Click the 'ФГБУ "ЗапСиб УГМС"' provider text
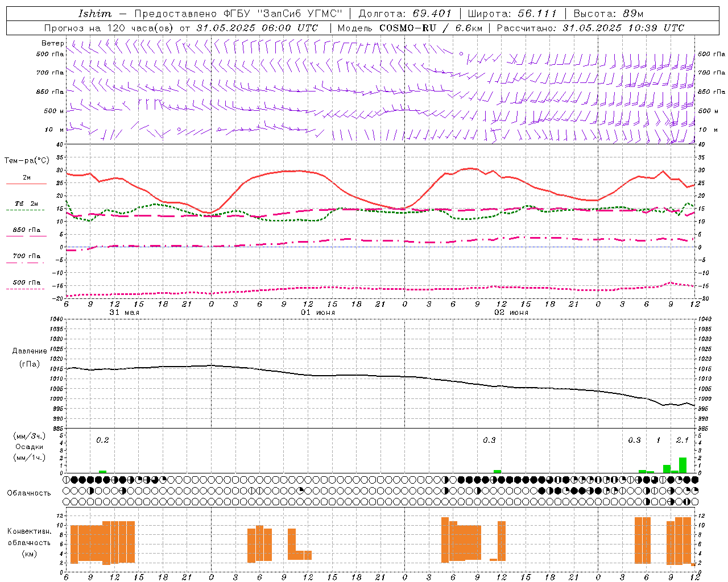Screen dimensions: 728x582 click(x=282, y=13)
